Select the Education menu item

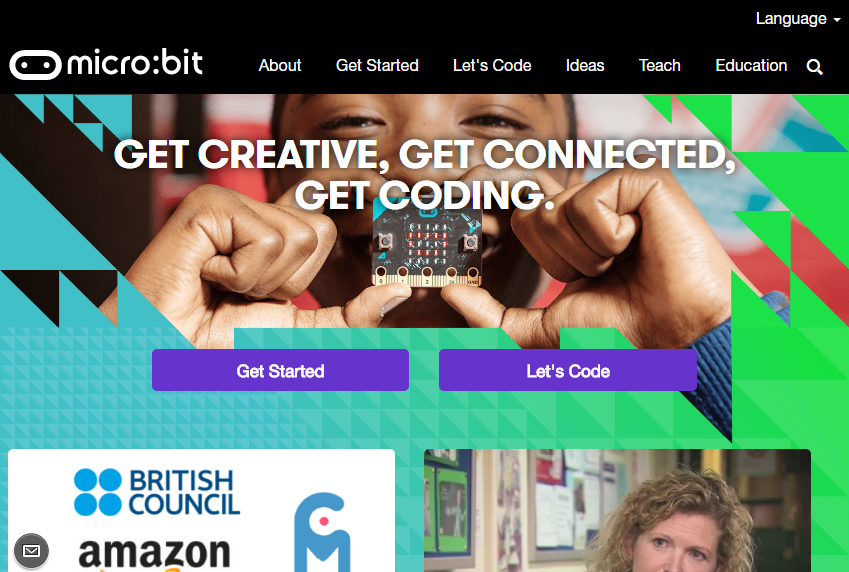pyautogui.click(x=751, y=66)
